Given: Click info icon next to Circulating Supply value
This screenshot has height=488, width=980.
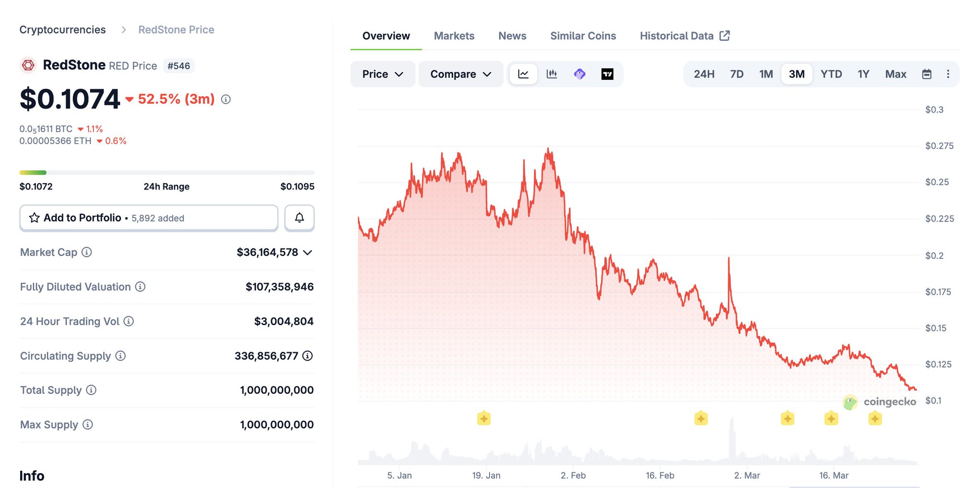Looking at the screenshot, I should 308,355.
